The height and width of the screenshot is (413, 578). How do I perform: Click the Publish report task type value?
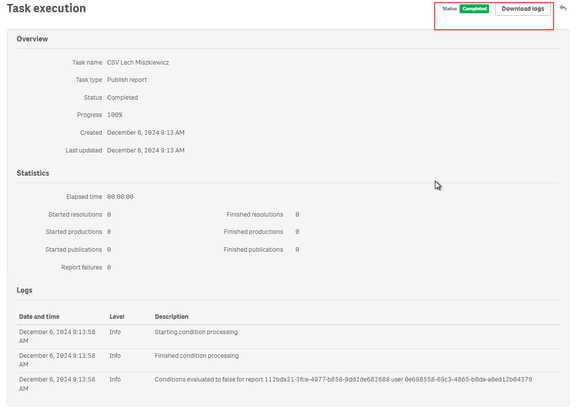coord(127,80)
